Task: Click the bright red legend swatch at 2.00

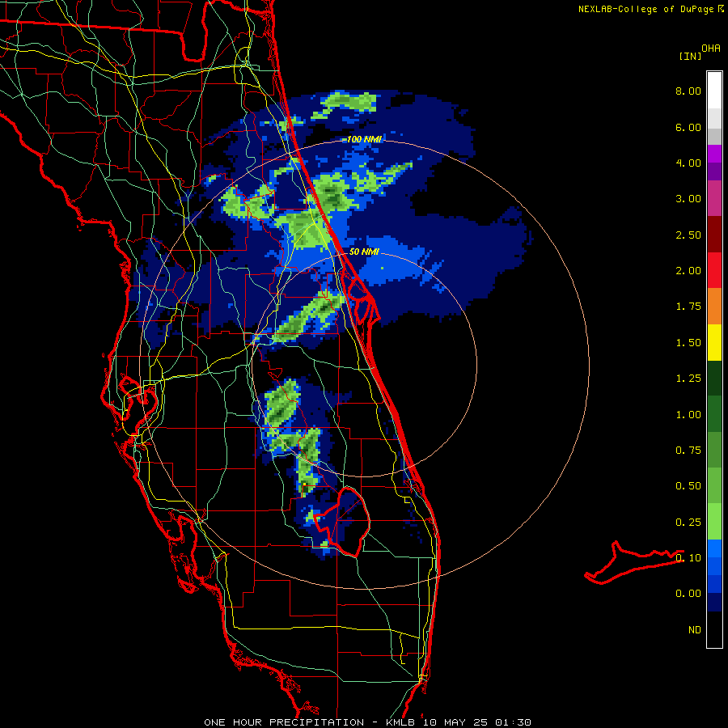Action: coord(714,270)
